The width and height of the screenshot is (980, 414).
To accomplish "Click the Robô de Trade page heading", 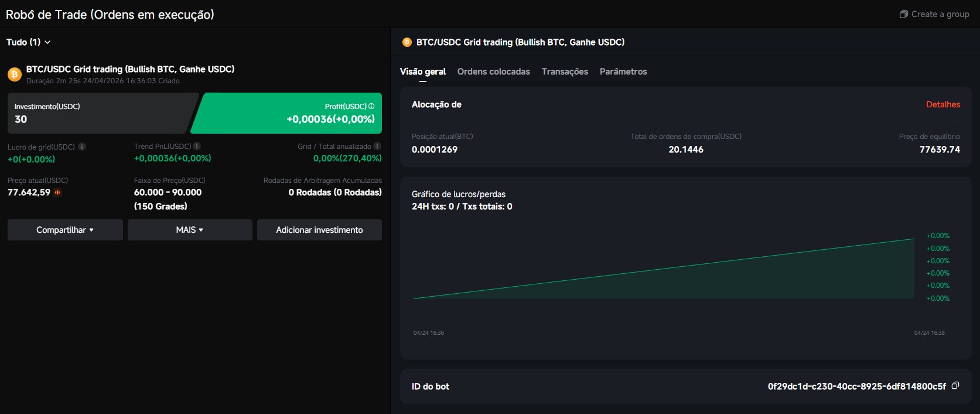I will pos(110,15).
